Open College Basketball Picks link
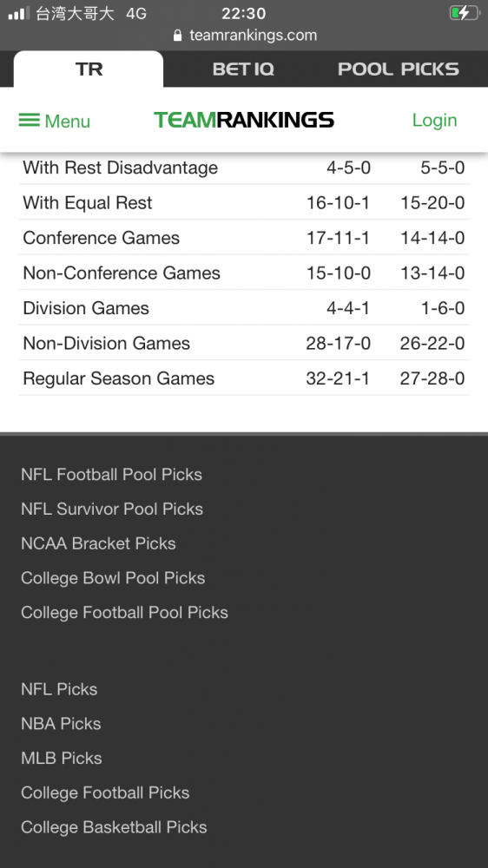 pyautogui.click(x=114, y=827)
